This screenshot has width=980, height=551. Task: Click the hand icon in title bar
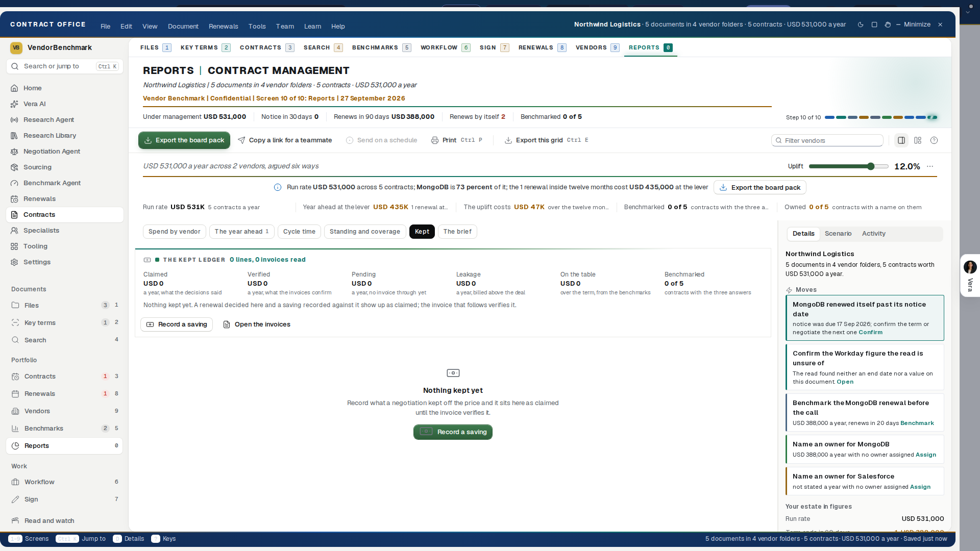click(x=888, y=24)
